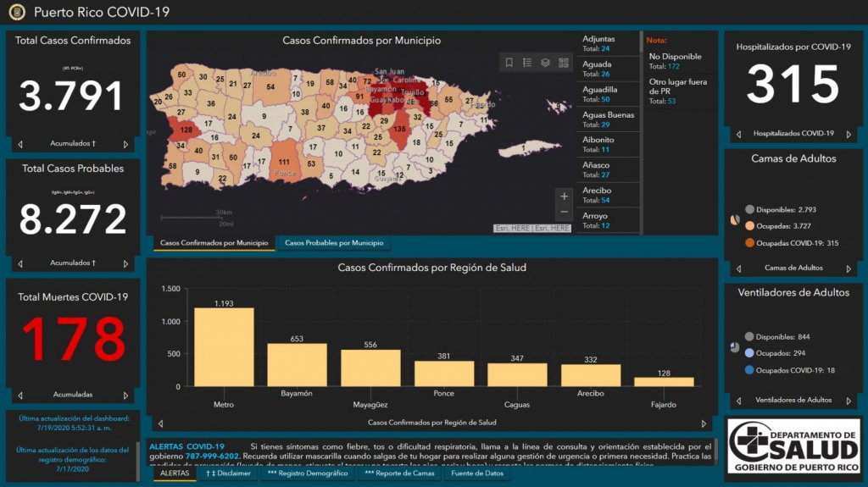
Task: Select the Arecibo municipality entry
Action: tap(607, 196)
